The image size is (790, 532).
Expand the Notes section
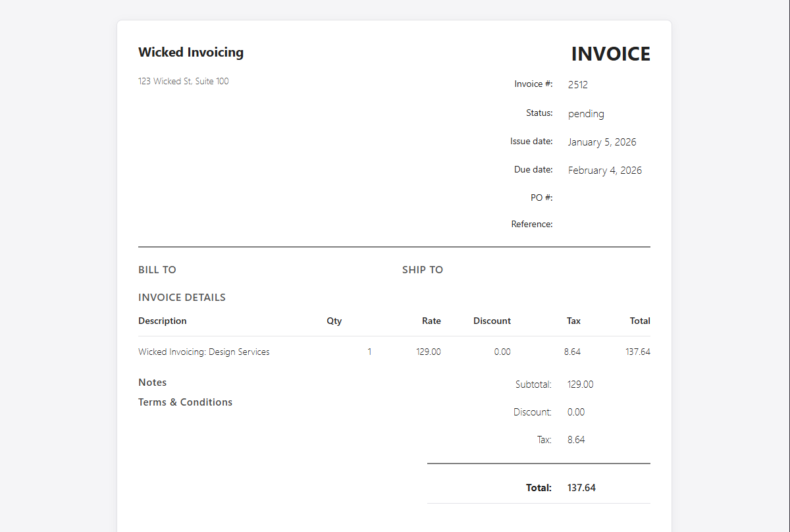[152, 382]
